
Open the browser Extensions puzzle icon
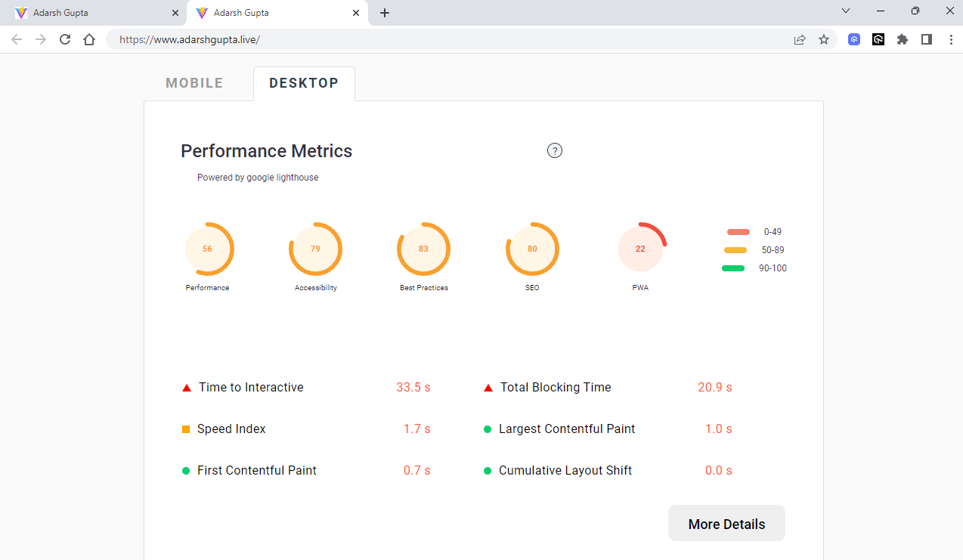click(x=903, y=39)
